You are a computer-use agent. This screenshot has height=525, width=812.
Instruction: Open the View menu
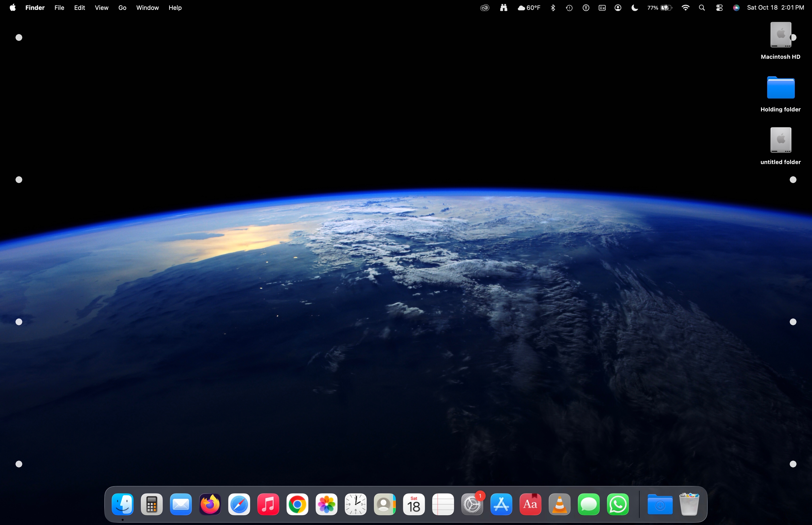(x=101, y=8)
